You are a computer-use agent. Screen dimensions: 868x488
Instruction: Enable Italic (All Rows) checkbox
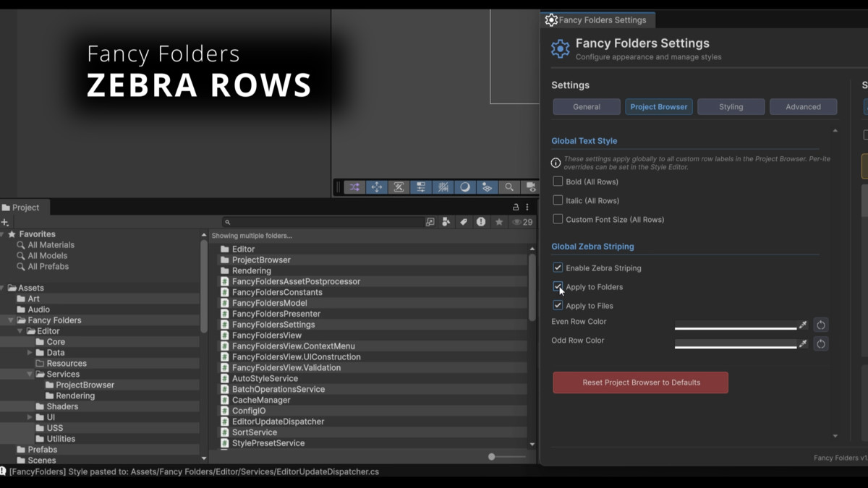pos(558,200)
